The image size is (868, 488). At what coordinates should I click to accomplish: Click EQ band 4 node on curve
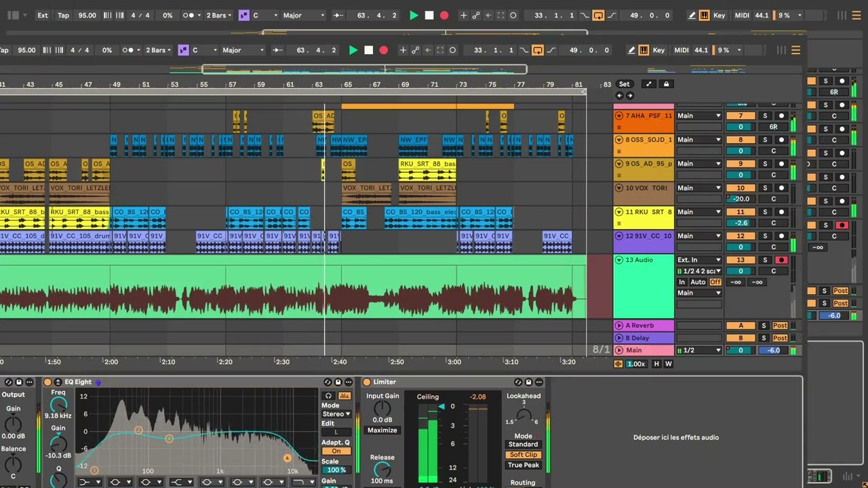coord(287,458)
